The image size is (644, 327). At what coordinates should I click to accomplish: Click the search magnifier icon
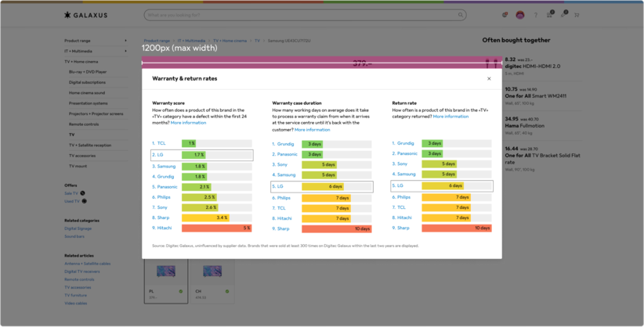pyautogui.click(x=461, y=15)
